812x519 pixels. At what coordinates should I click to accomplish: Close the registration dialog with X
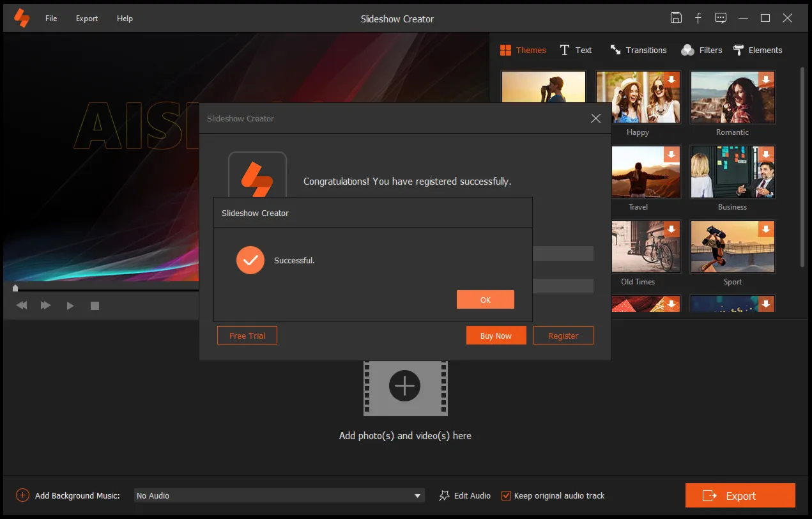click(x=595, y=118)
